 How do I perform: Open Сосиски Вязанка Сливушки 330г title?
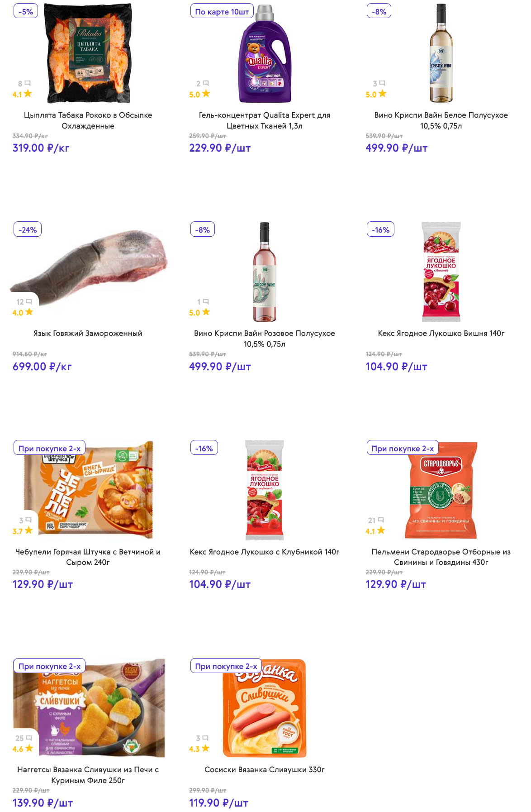[x=264, y=769]
